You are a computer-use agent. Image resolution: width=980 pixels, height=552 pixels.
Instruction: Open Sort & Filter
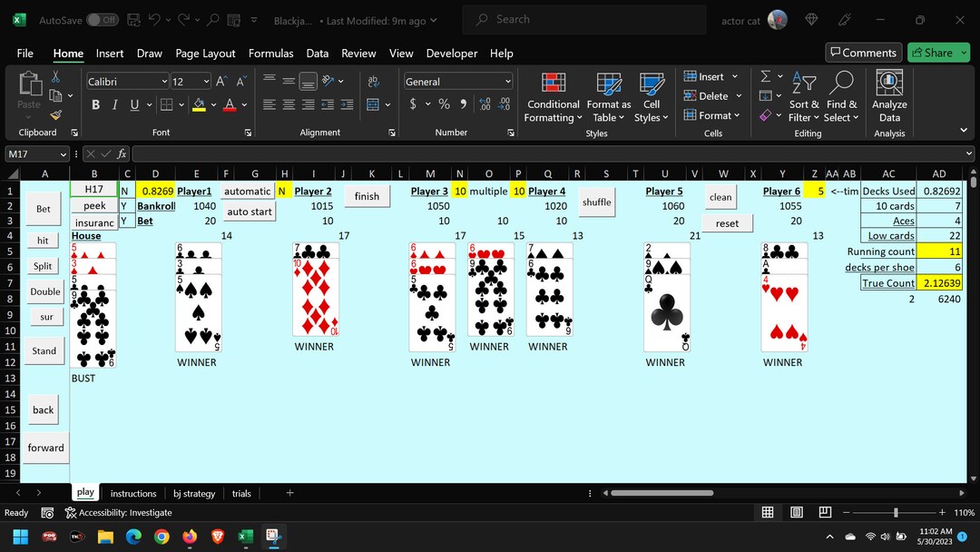(x=804, y=96)
